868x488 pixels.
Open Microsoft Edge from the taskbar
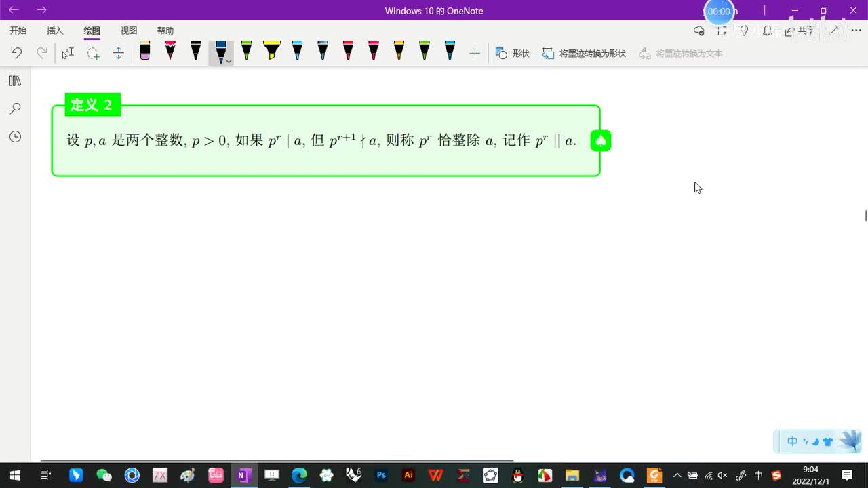(x=298, y=475)
